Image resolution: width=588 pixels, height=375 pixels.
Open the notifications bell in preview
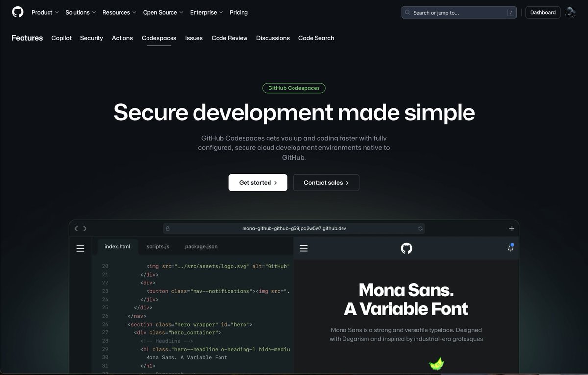(x=510, y=248)
